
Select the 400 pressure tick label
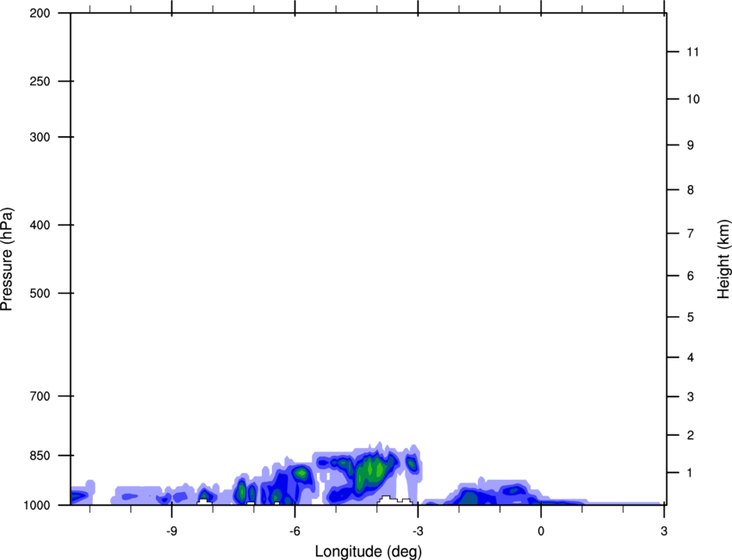[x=40, y=225]
